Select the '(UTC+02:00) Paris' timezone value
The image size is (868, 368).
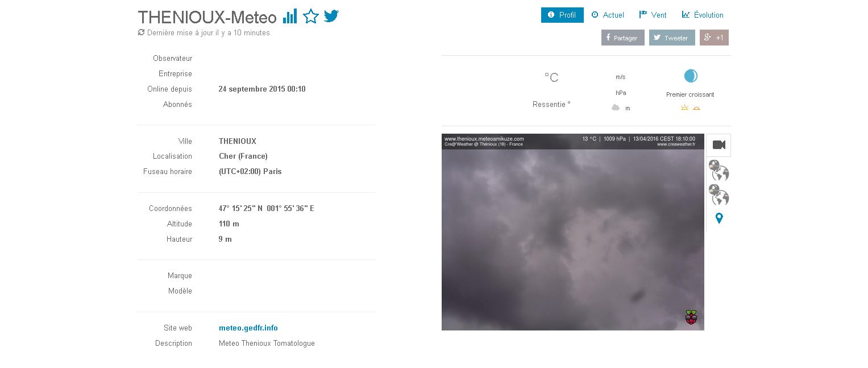coord(250,171)
